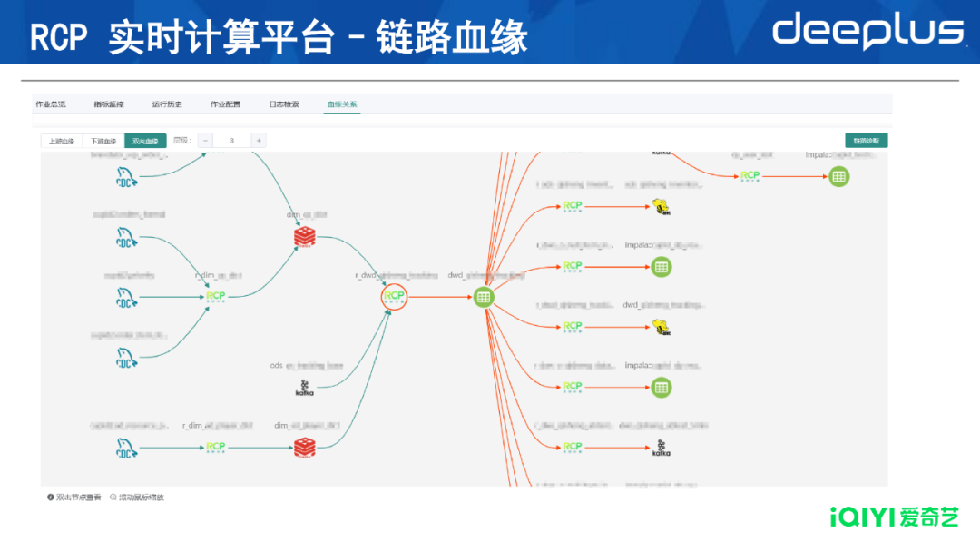
Task: Select the Redis icon below dim_qp_dist node
Action: point(303,237)
